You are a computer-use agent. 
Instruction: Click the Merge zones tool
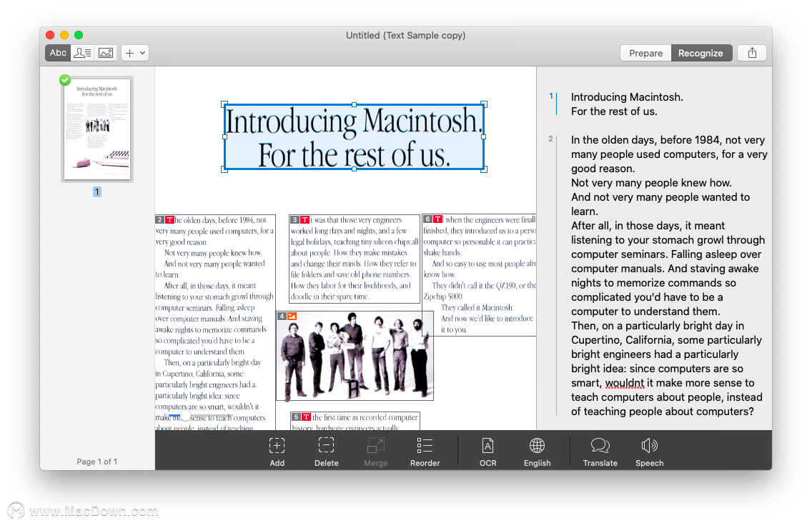pos(375,452)
